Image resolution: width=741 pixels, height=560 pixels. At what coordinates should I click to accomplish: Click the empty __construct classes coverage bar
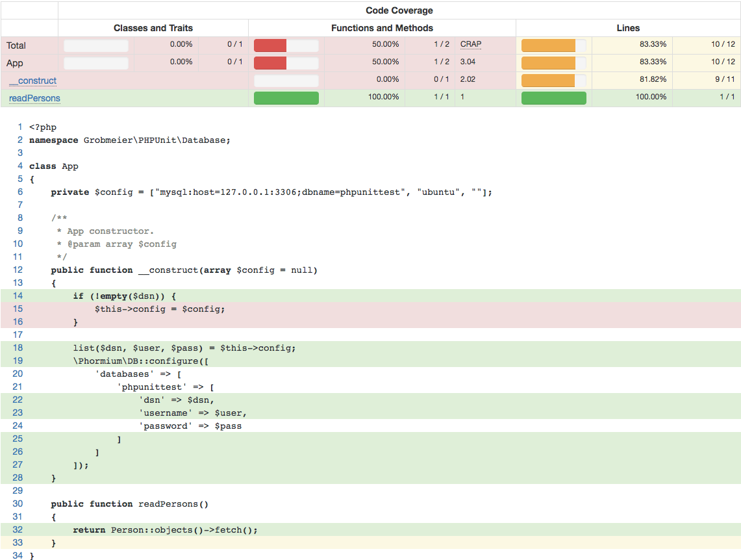286,79
